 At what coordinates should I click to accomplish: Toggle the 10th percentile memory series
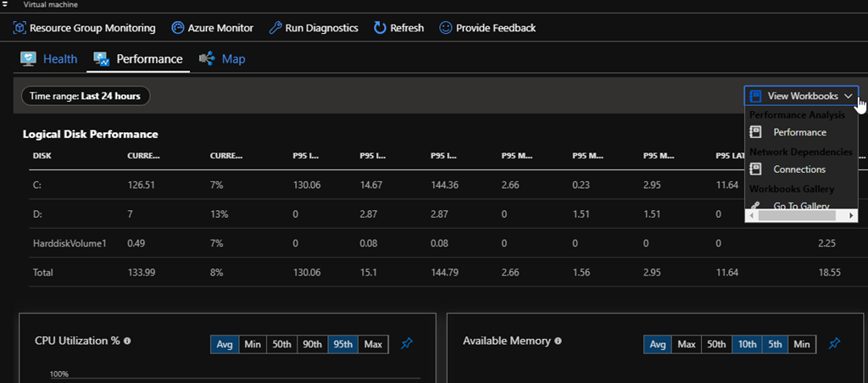(747, 344)
